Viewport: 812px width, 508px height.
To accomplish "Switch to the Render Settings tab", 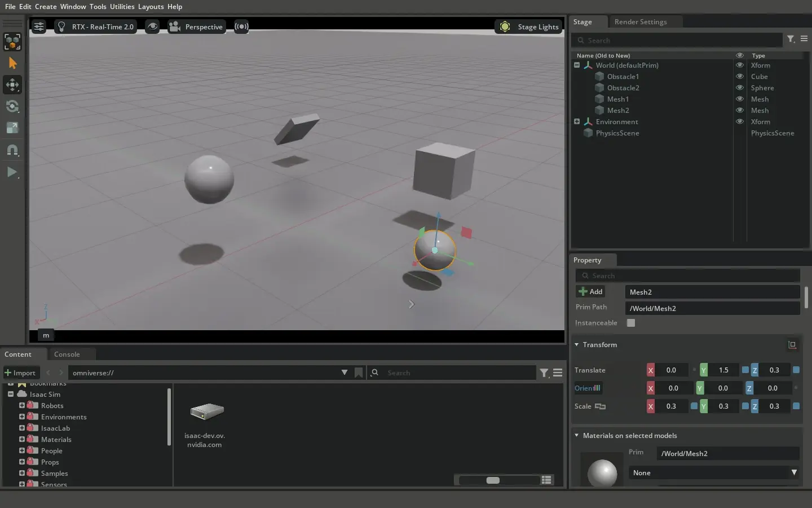I will 641,22.
